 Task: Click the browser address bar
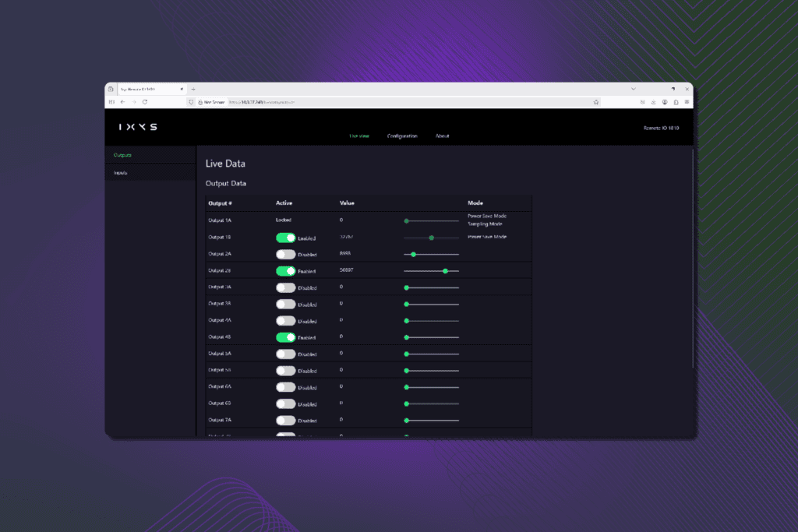pyautogui.click(x=392, y=102)
